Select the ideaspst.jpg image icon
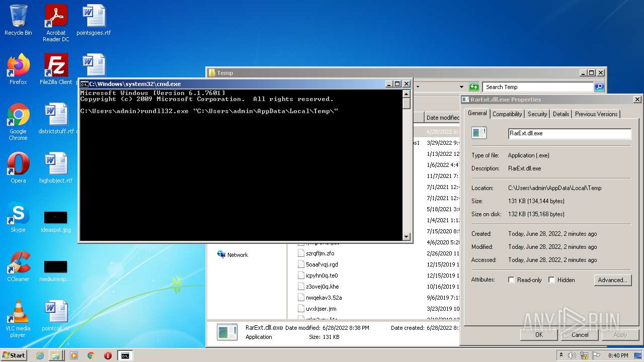 click(56, 221)
